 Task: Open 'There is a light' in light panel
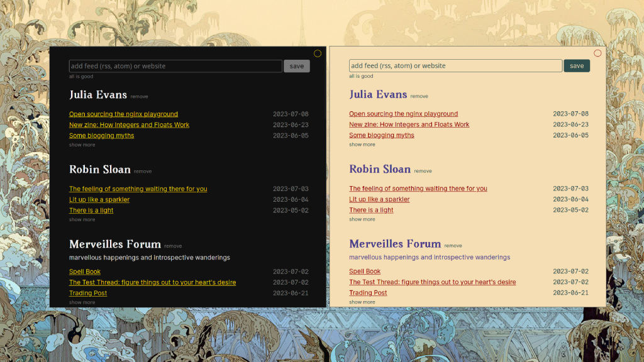371,210
